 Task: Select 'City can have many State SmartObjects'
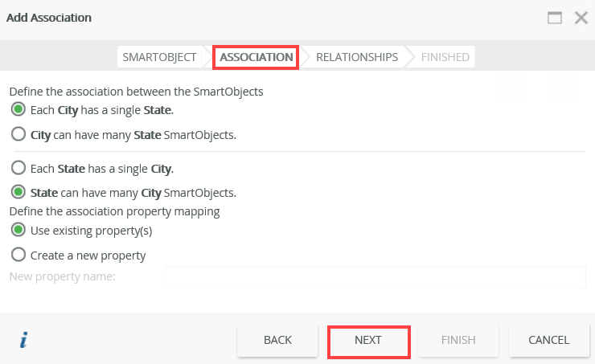coord(18,135)
